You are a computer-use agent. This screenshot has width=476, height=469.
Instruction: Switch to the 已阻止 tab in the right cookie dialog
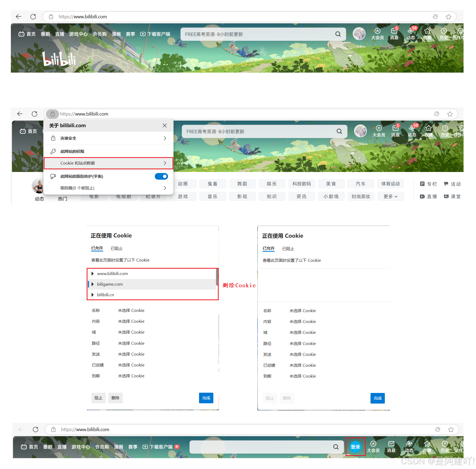point(288,249)
